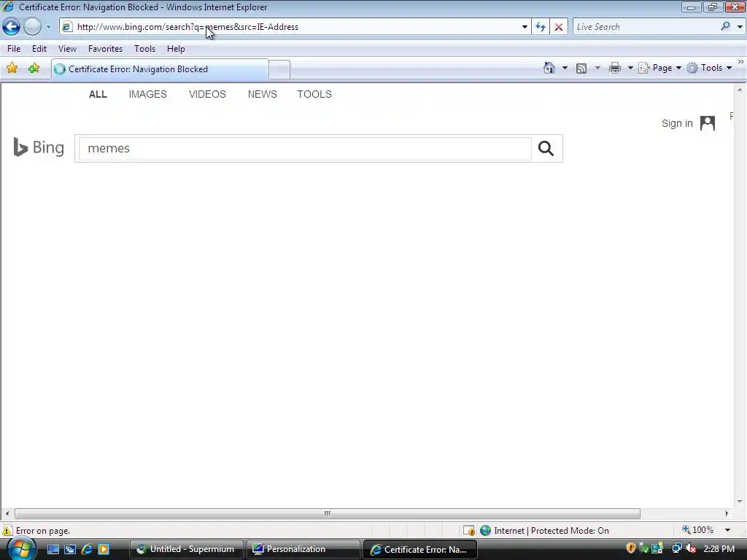Click the muted volume tray icon

(x=691, y=549)
